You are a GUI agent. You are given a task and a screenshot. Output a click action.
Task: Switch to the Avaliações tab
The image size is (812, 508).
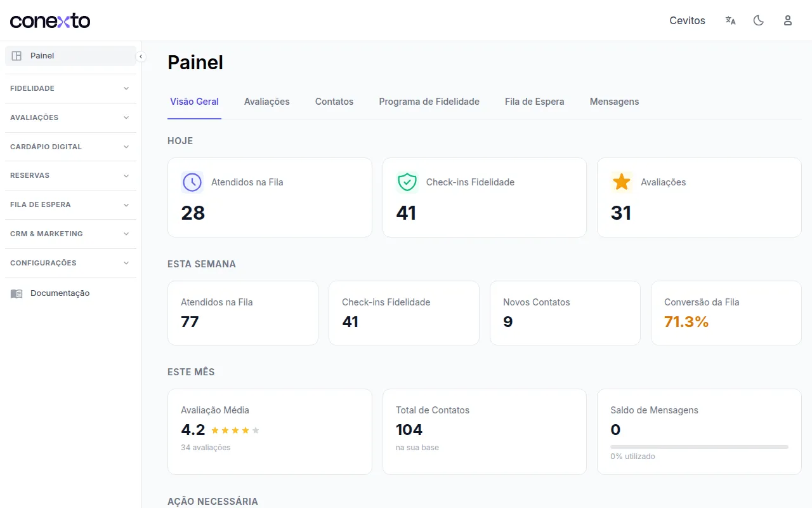pyautogui.click(x=267, y=102)
